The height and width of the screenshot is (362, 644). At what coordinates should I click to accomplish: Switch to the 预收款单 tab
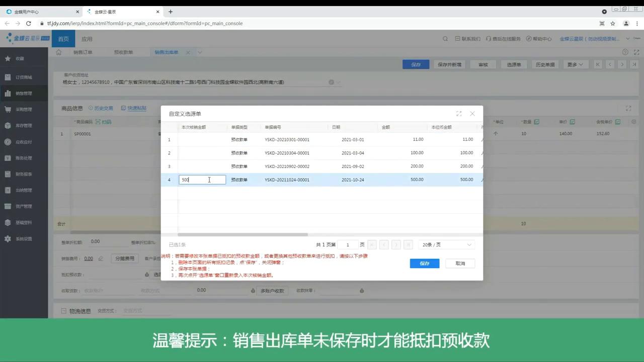pos(124,52)
